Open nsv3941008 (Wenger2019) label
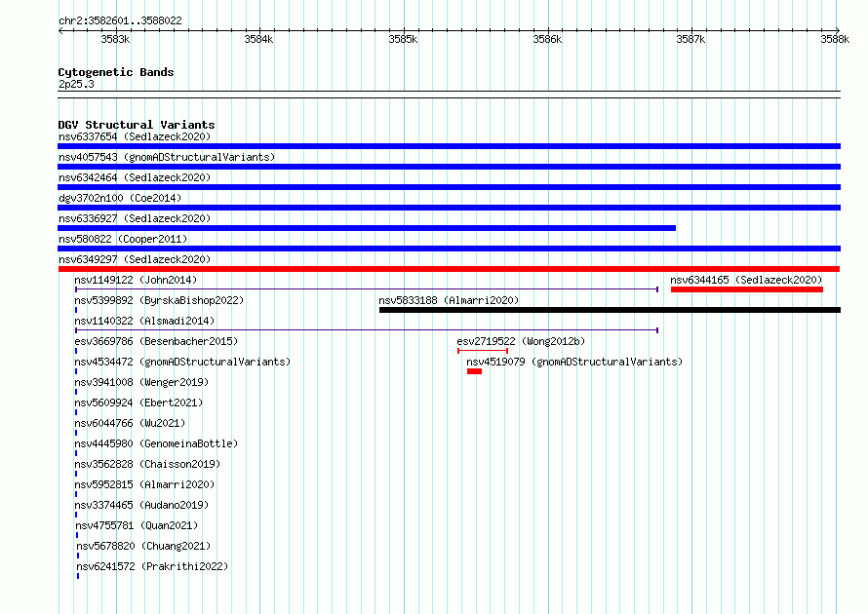The width and height of the screenshot is (868, 614). [141, 382]
